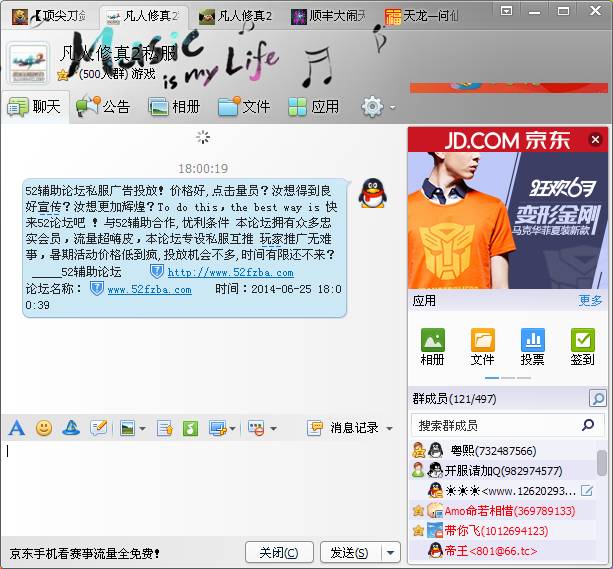Viewport: 613px width, 569px height.
Task: Click the sender's penguin avatar
Action: [x=373, y=193]
